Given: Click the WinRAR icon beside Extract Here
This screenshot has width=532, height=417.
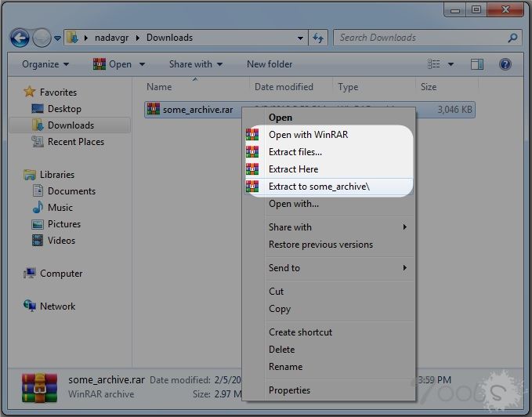Looking at the screenshot, I should pyautogui.click(x=252, y=169).
